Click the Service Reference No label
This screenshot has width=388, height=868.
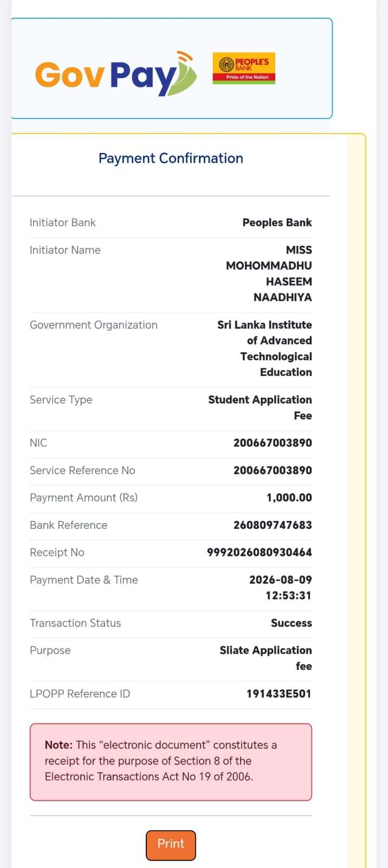click(82, 470)
